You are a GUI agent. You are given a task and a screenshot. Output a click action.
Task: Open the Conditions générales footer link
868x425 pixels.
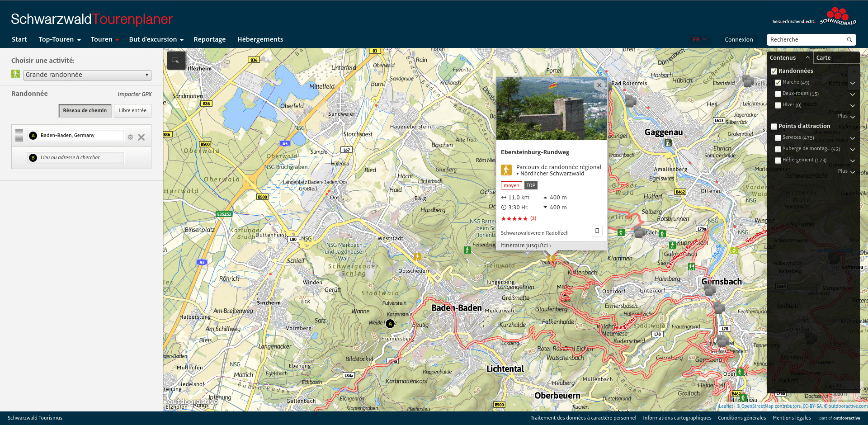(x=742, y=418)
